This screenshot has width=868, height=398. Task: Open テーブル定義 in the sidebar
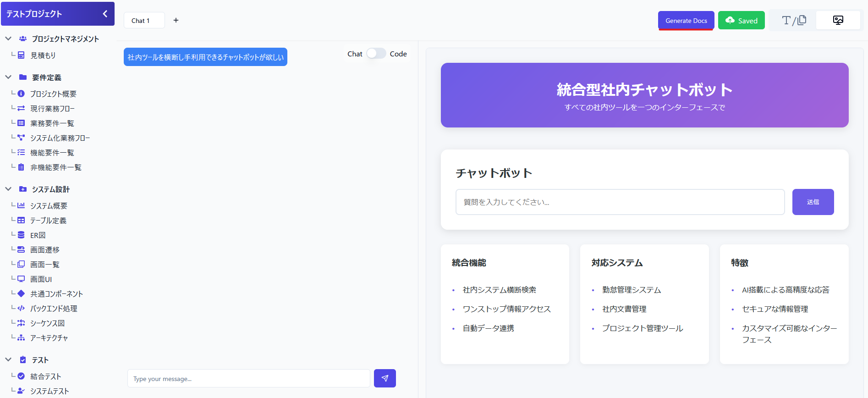tap(48, 220)
